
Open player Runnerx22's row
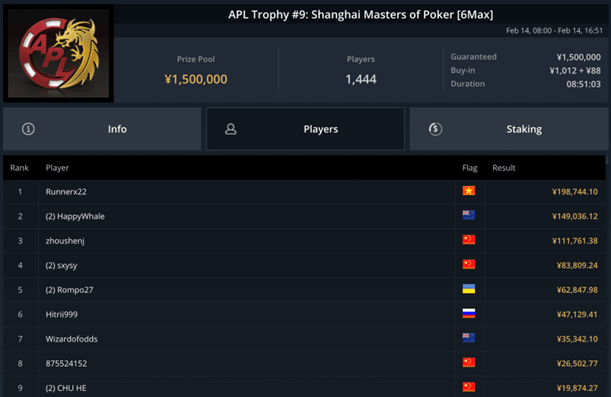click(x=304, y=192)
